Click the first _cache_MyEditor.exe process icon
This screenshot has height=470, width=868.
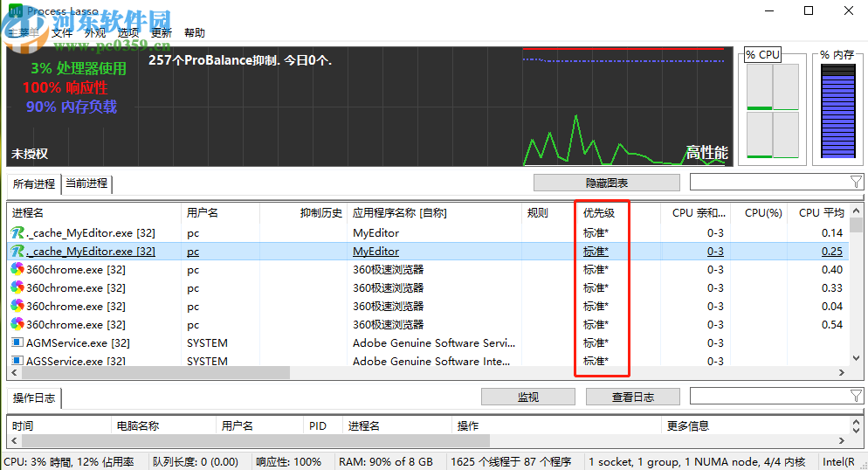point(17,233)
